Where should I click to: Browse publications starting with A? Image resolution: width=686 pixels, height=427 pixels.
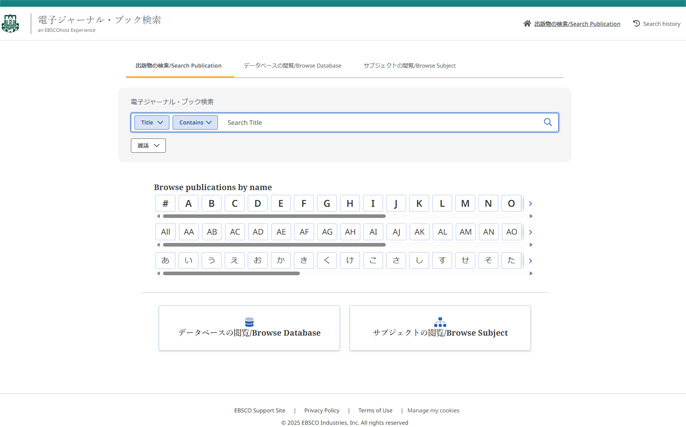(x=189, y=203)
